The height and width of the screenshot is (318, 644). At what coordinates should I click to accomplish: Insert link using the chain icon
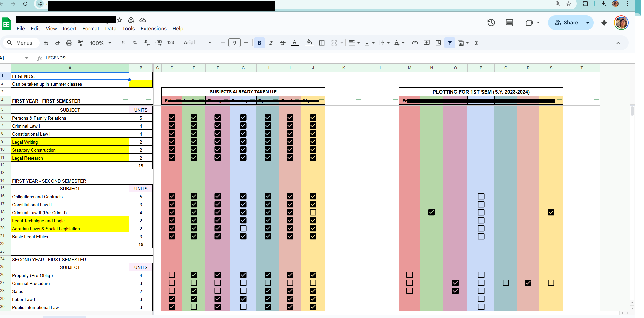(x=415, y=43)
